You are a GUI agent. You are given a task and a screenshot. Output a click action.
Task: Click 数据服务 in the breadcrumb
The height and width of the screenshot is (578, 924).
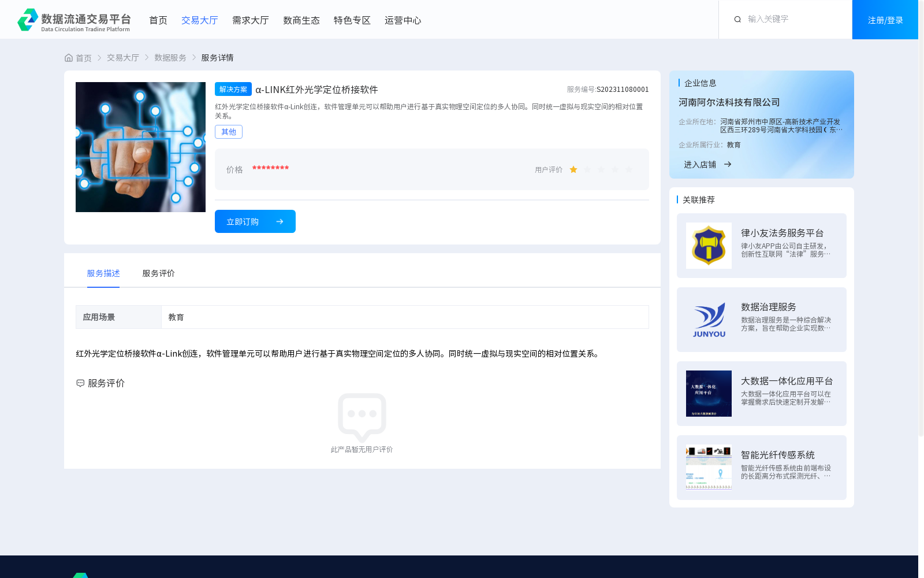[x=170, y=58]
